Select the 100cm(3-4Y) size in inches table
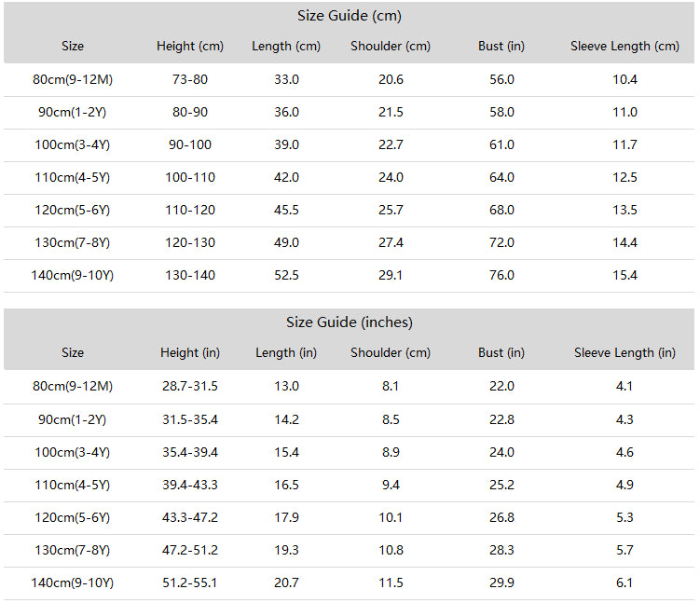 coord(73,453)
